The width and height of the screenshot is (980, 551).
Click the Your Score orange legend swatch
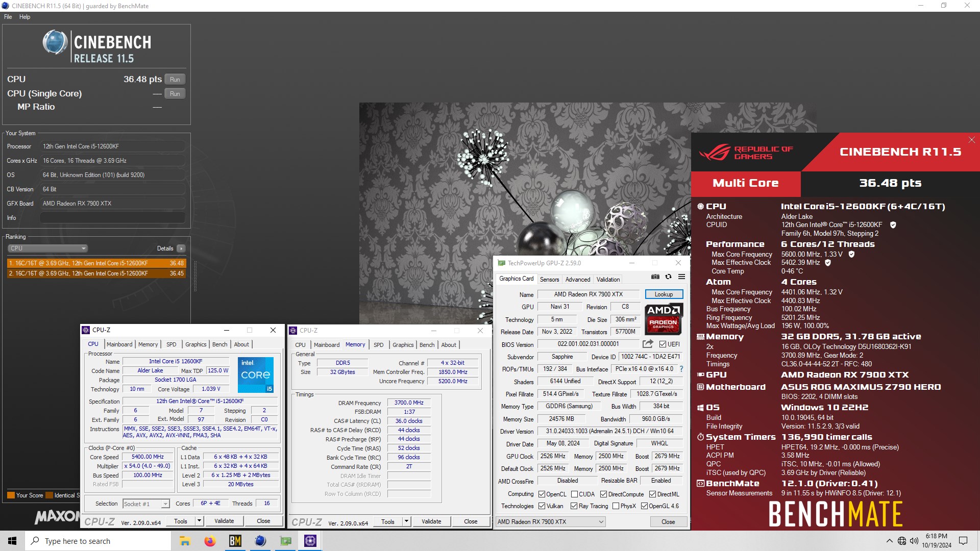pyautogui.click(x=11, y=495)
